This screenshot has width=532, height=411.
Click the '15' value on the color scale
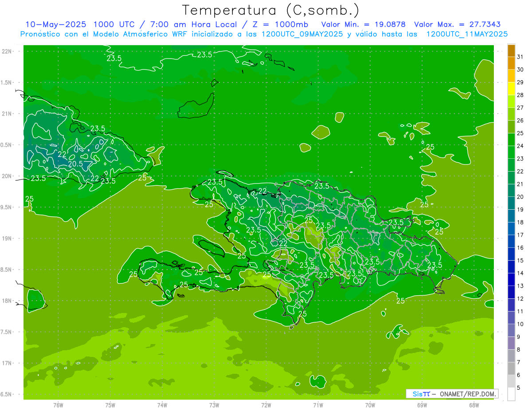[520, 261]
